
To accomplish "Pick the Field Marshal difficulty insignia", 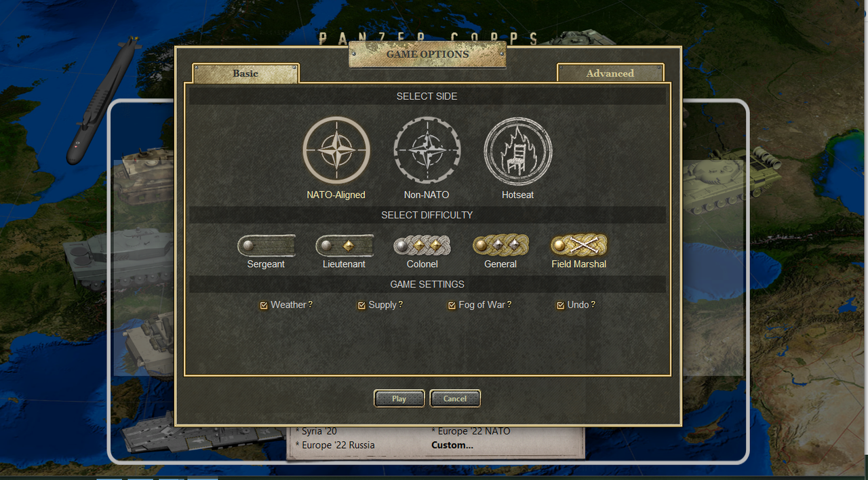I will click(x=579, y=245).
